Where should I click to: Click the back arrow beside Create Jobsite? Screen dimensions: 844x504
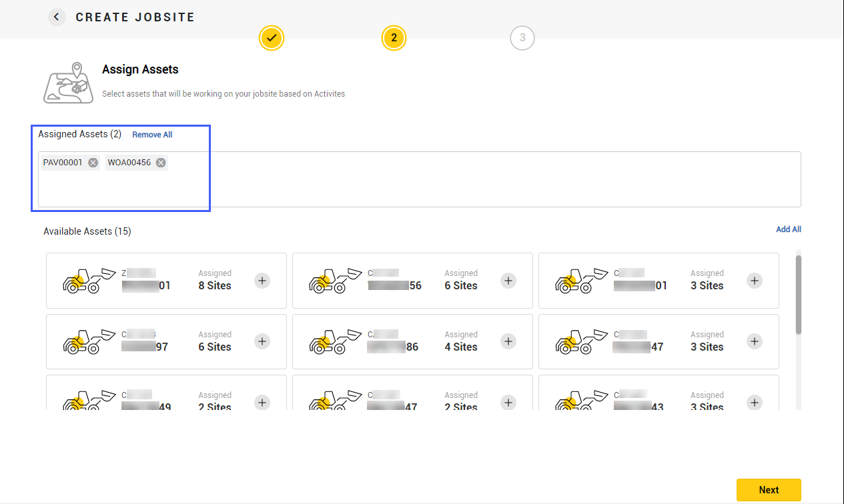[x=57, y=17]
